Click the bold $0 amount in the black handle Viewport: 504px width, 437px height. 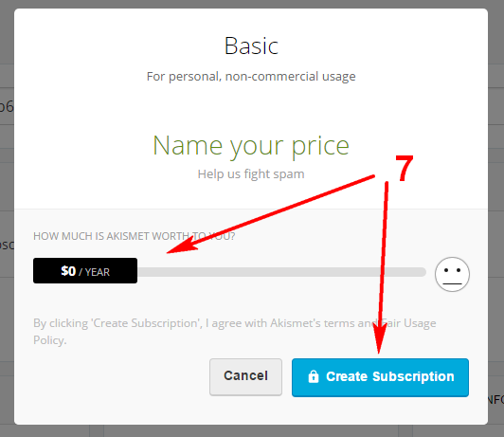coord(68,271)
